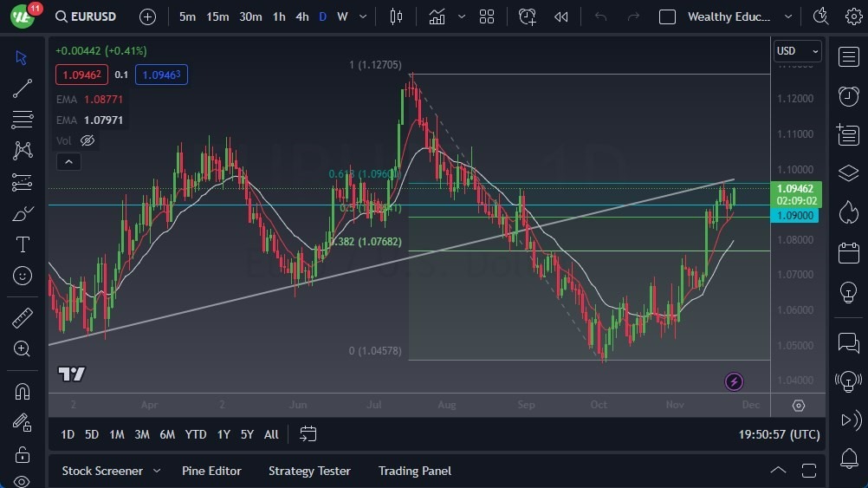Screen dimensions: 868x488
Task: Open the chart patterns tool
Action: click(x=23, y=151)
